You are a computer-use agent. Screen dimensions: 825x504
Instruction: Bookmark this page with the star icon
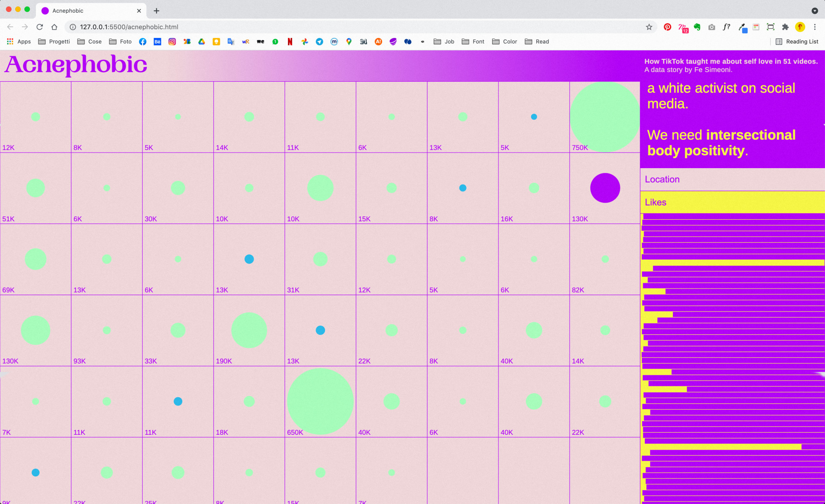point(649,27)
